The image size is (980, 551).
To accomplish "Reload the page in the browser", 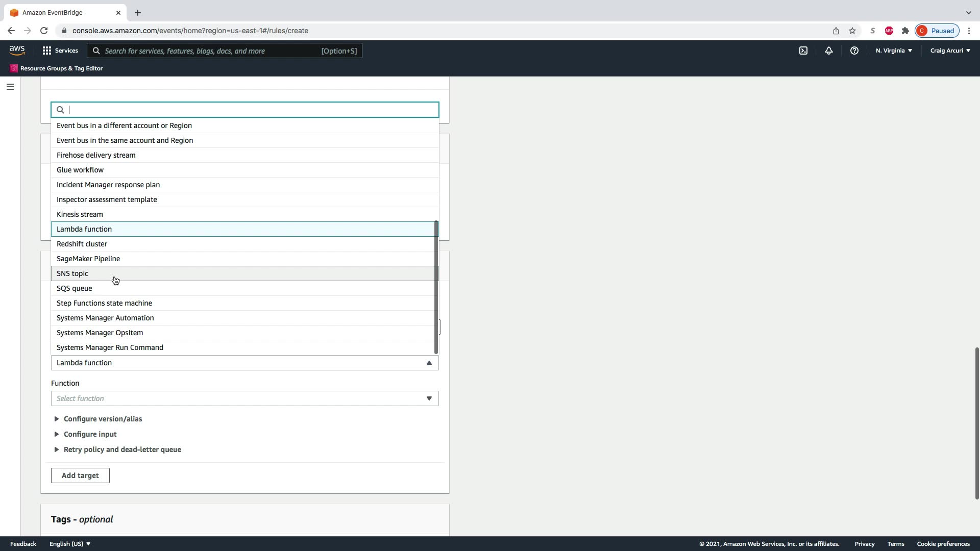I will [44, 31].
